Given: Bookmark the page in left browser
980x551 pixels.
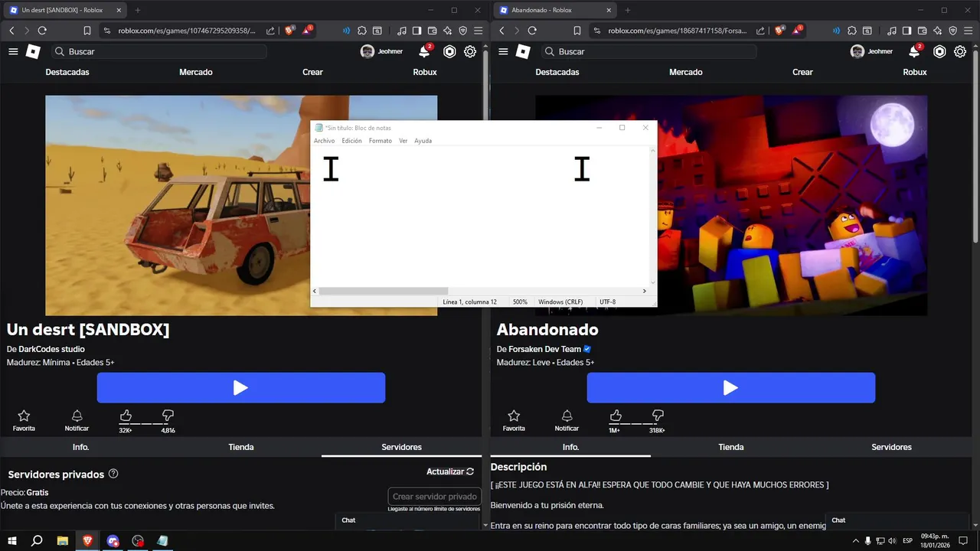Looking at the screenshot, I should (87, 31).
